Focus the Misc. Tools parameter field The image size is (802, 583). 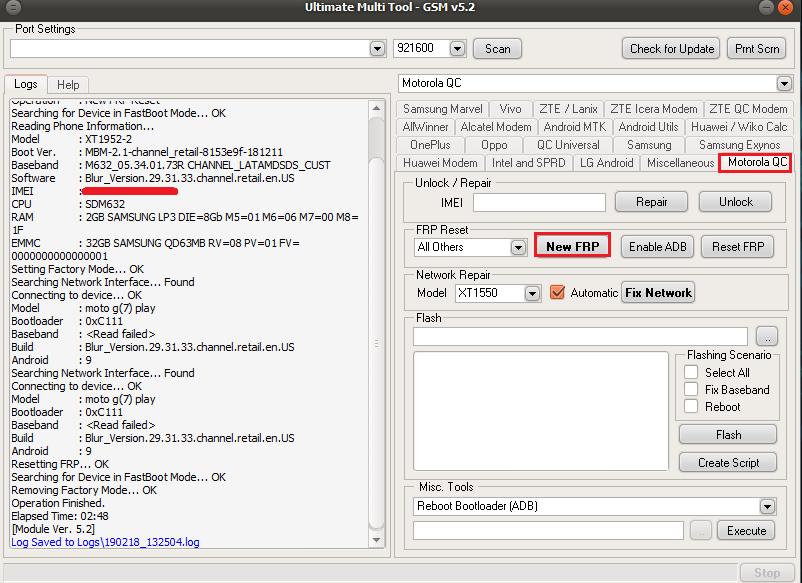(548, 531)
